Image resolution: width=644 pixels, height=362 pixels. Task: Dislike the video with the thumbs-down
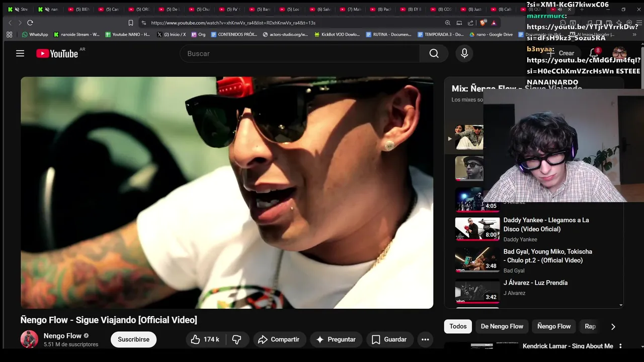coord(237,339)
